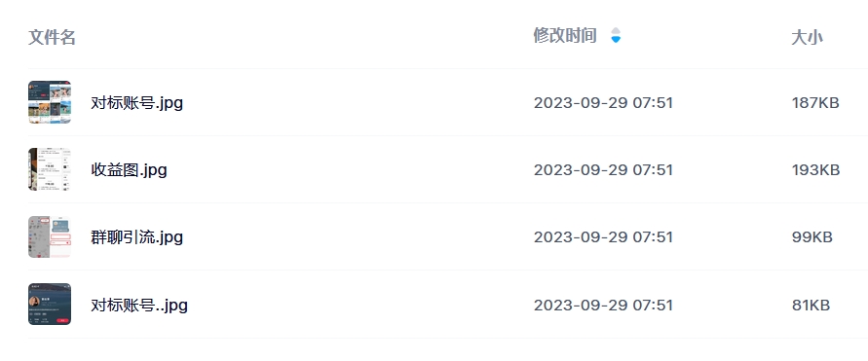Click the 81KB size value

(x=811, y=305)
